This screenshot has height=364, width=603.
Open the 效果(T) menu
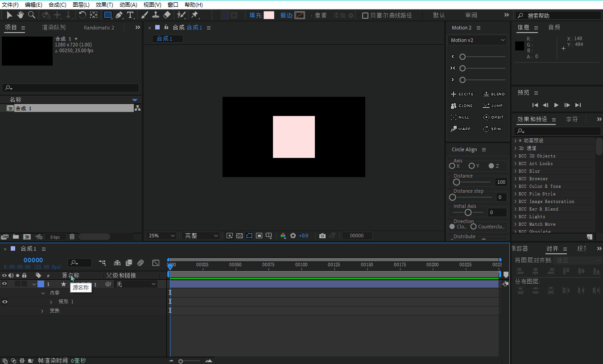[x=105, y=5]
